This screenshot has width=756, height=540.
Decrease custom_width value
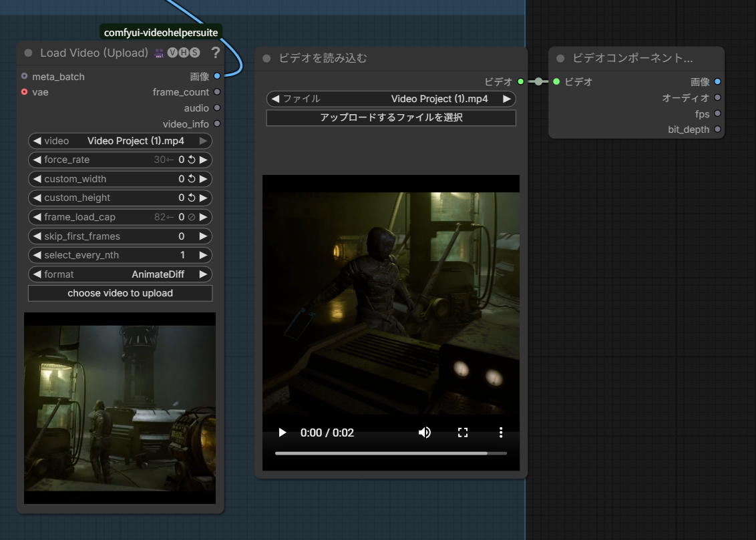(x=37, y=179)
